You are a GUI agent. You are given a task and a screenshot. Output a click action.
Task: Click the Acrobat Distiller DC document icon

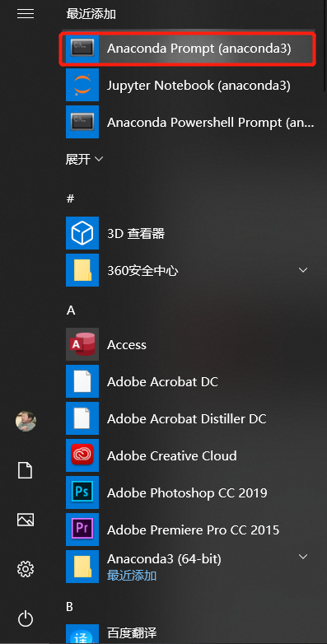(82, 418)
